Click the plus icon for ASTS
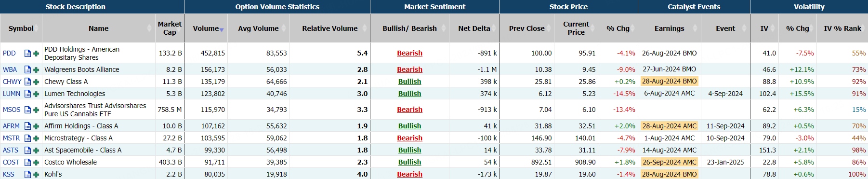The image size is (868, 179). [36, 150]
